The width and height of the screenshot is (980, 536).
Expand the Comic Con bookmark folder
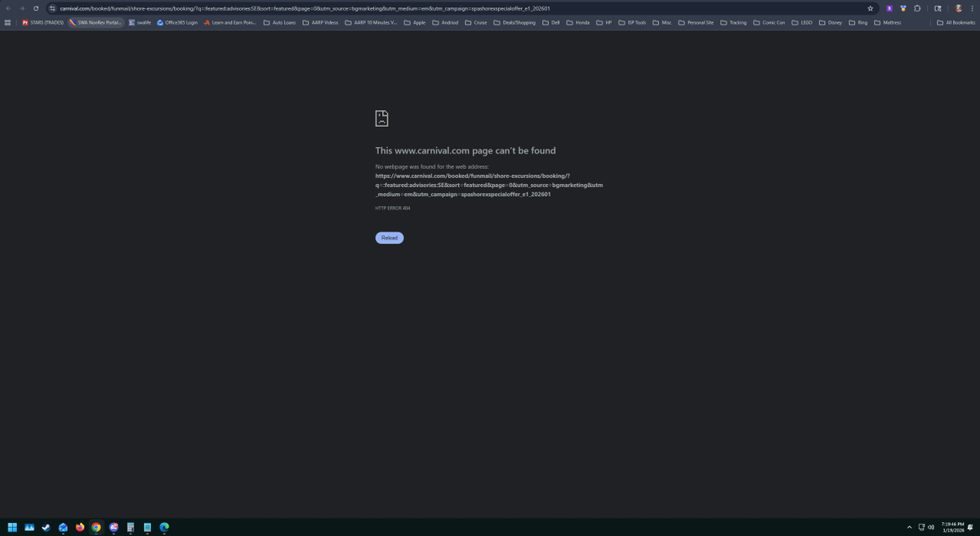tap(768, 22)
